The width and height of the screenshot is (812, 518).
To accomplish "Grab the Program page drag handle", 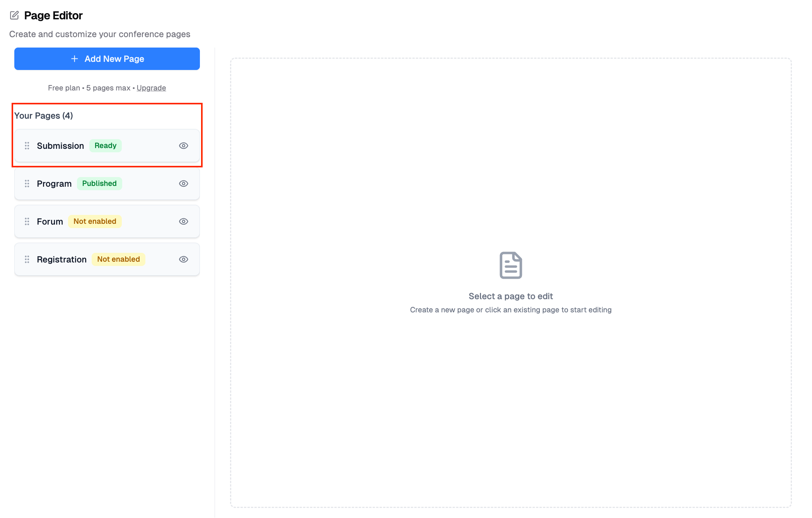I will click(27, 184).
